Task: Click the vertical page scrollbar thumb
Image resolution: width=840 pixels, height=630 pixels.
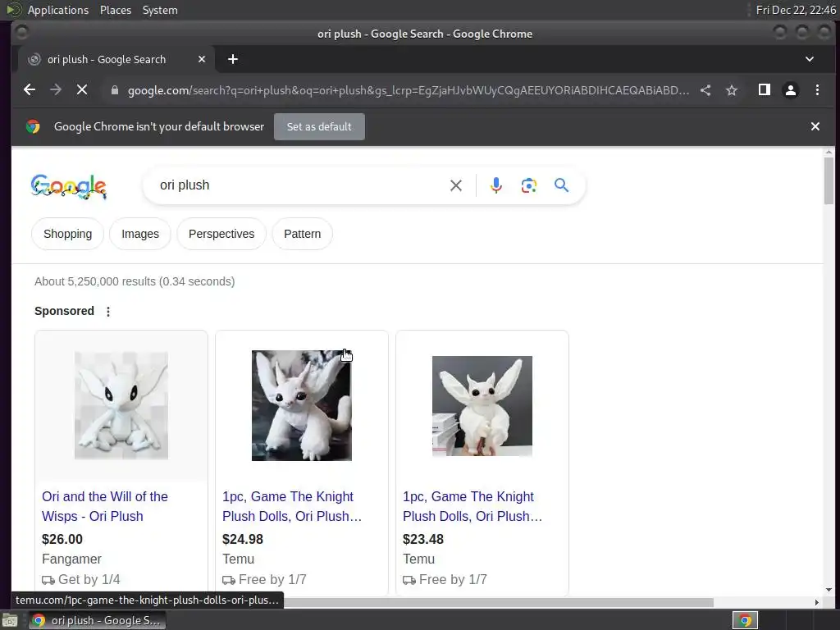Action: pyautogui.click(x=829, y=180)
